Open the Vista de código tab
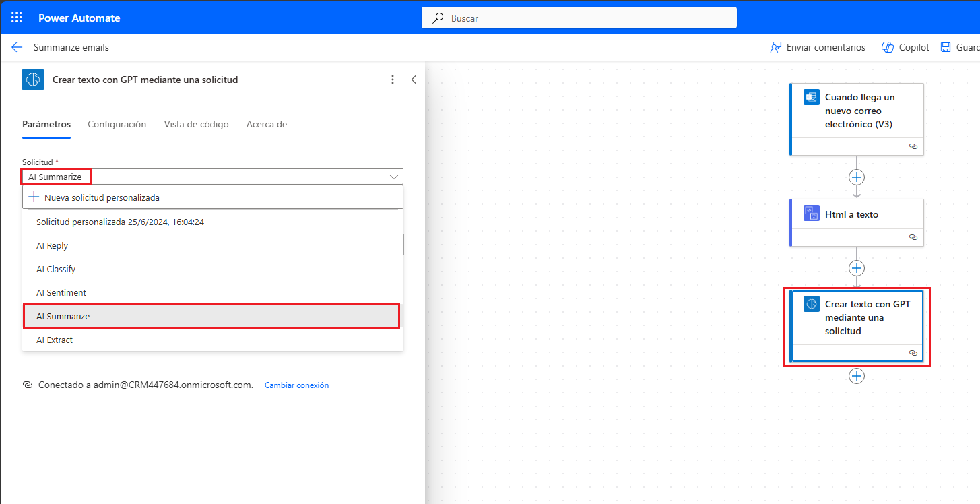Viewport: 980px width, 504px height. tap(197, 124)
